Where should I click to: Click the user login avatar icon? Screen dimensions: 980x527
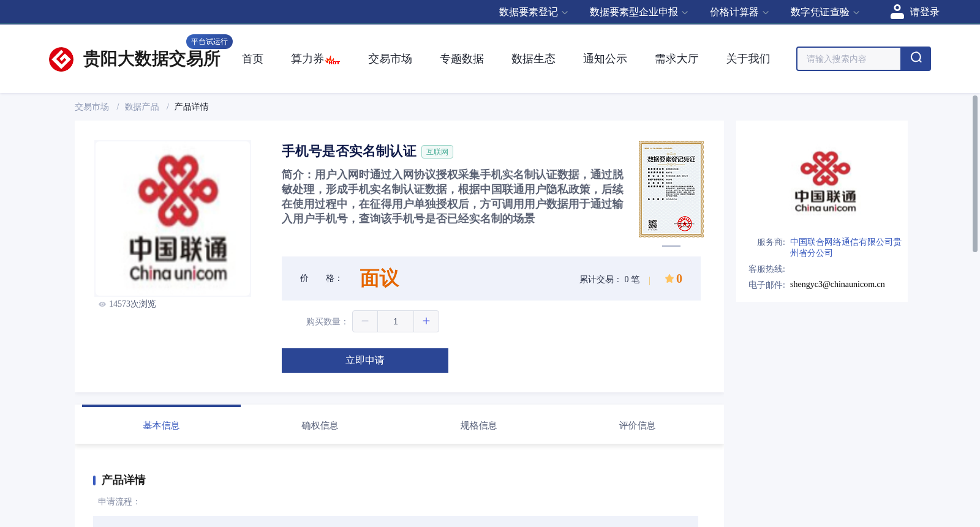click(897, 12)
